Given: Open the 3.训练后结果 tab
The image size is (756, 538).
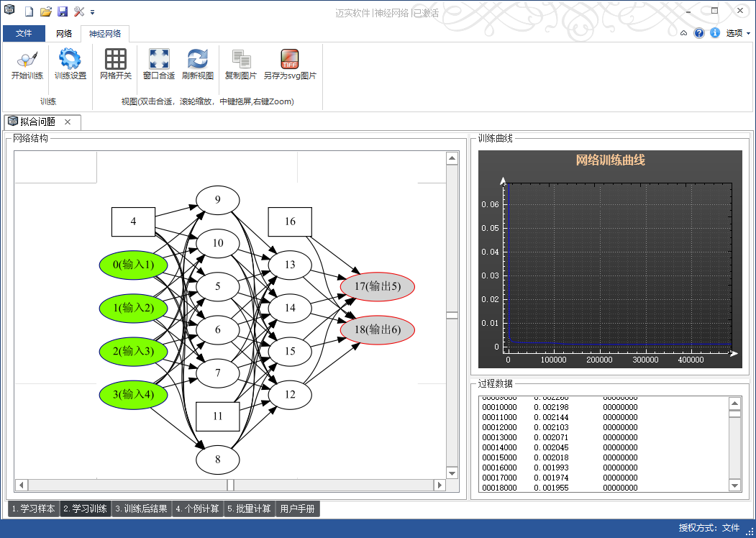Looking at the screenshot, I should pyautogui.click(x=142, y=509).
